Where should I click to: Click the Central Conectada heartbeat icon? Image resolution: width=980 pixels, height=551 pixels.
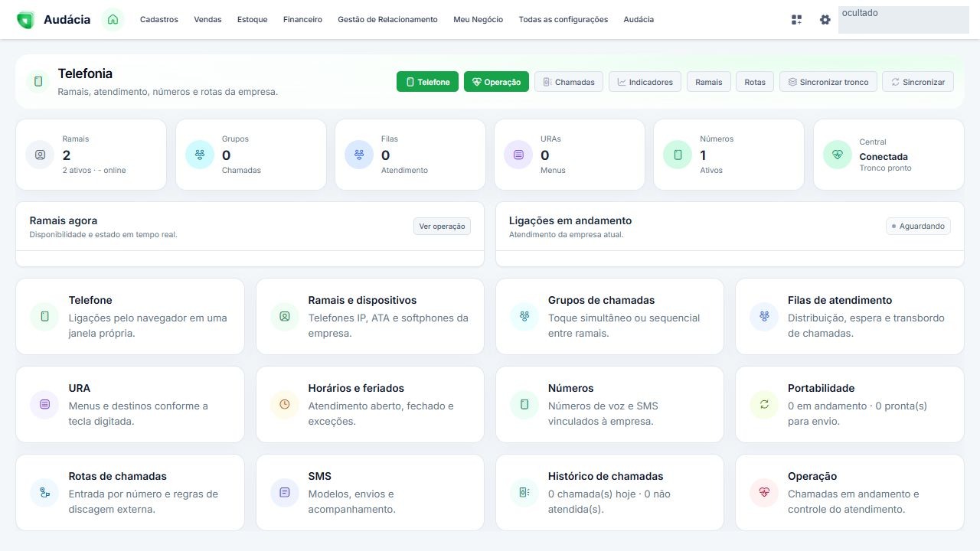click(x=838, y=155)
